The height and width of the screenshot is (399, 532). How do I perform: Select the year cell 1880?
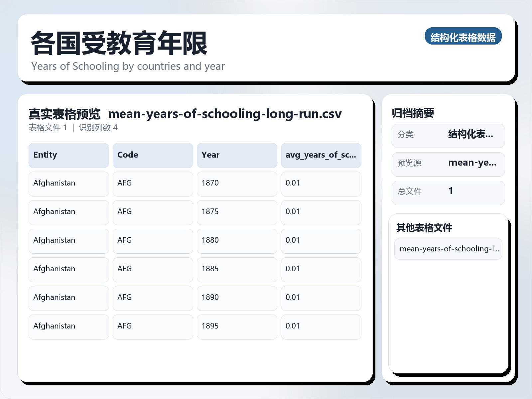point(237,241)
